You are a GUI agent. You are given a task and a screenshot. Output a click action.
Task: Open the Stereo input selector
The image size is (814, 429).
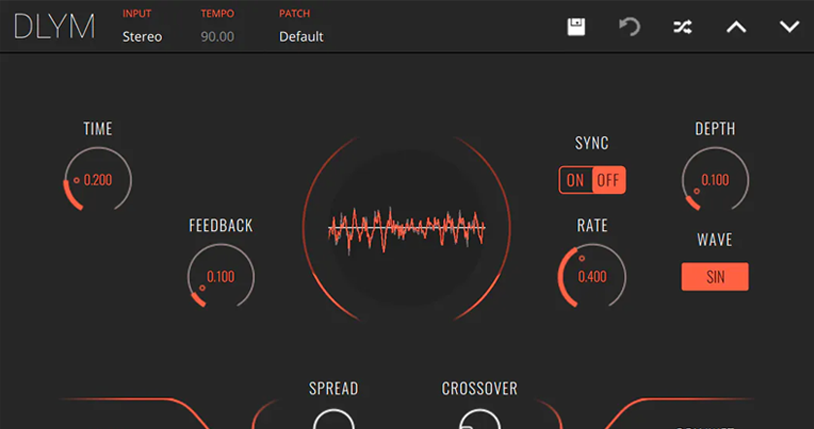click(x=142, y=36)
